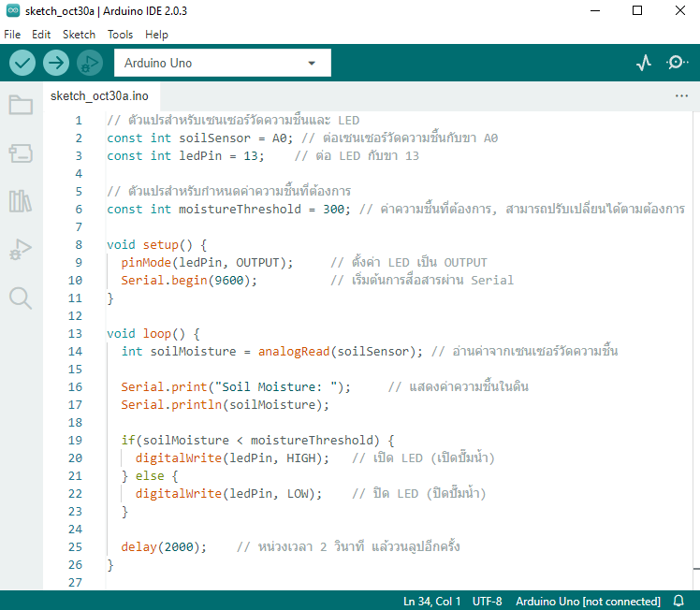This screenshot has width=700, height=610.
Task: Open the Help menu
Action: coord(156,35)
